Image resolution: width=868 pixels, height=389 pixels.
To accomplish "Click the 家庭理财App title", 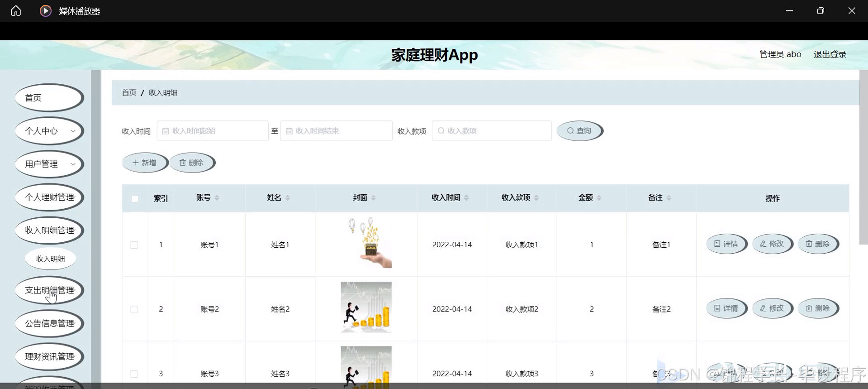I will pos(434,55).
